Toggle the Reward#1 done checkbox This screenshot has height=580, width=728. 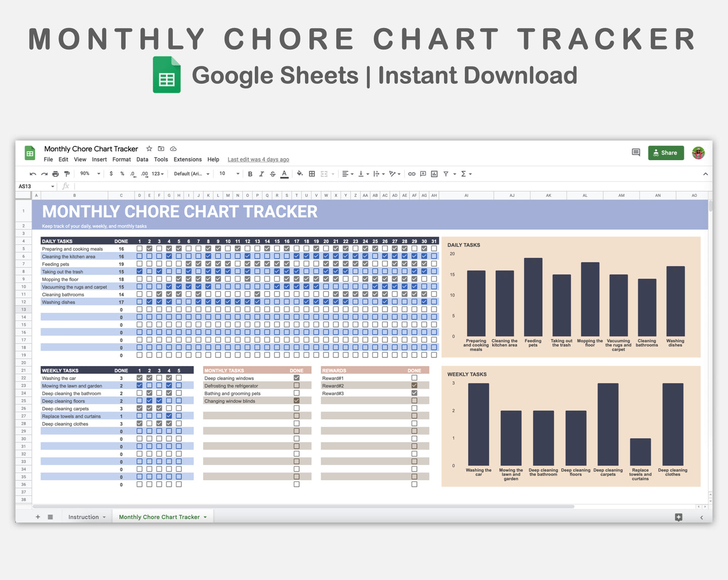[415, 378]
